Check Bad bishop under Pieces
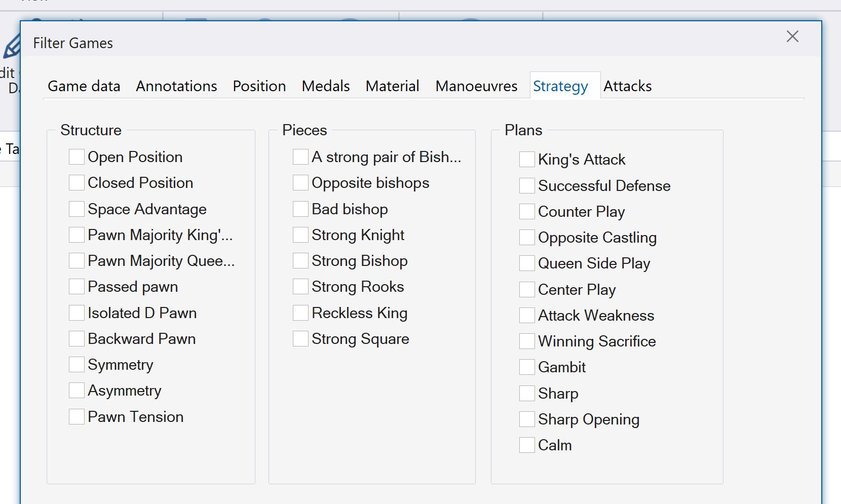841x504 pixels. [x=300, y=209]
